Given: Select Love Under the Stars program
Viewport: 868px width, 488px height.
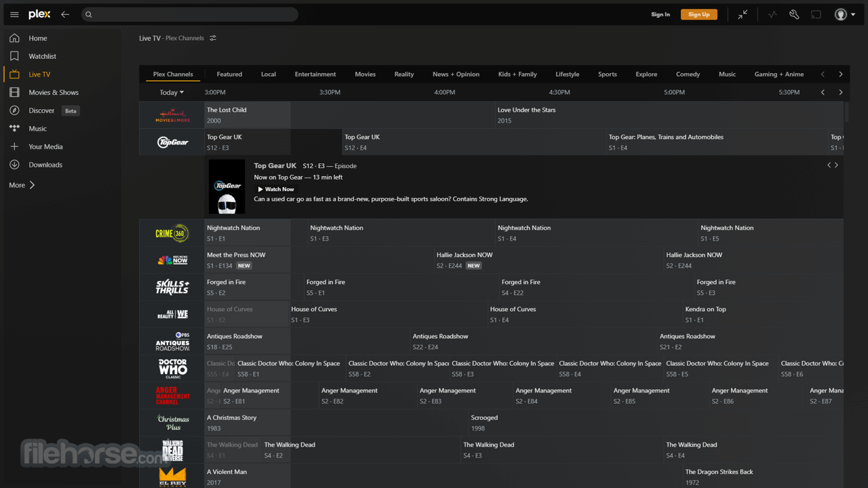Looking at the screenshot, I should (669, 115).
